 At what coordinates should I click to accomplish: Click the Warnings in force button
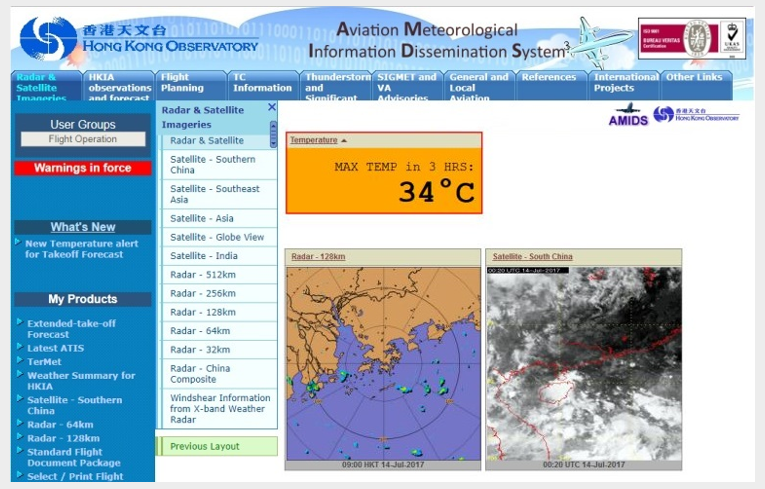83,168
